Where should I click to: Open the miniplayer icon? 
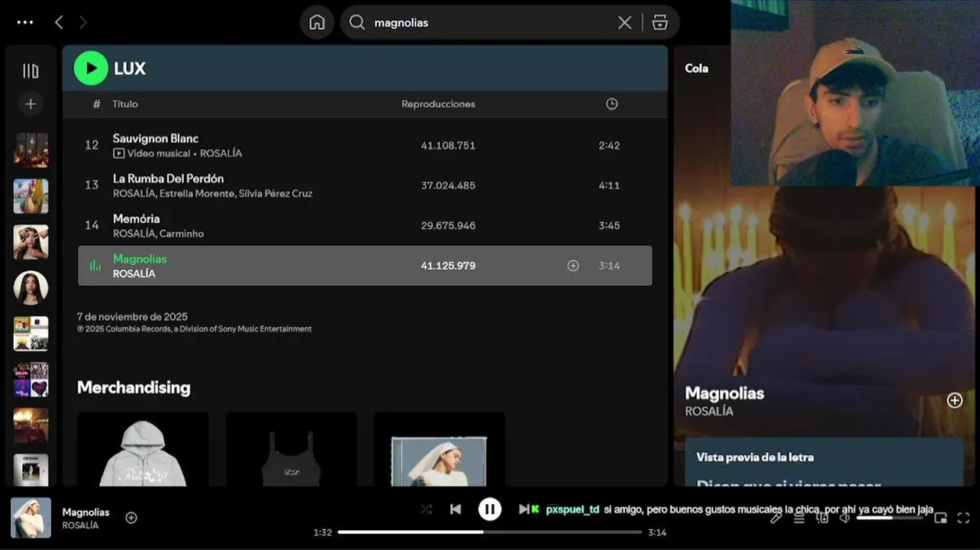(x=941, y=518)
